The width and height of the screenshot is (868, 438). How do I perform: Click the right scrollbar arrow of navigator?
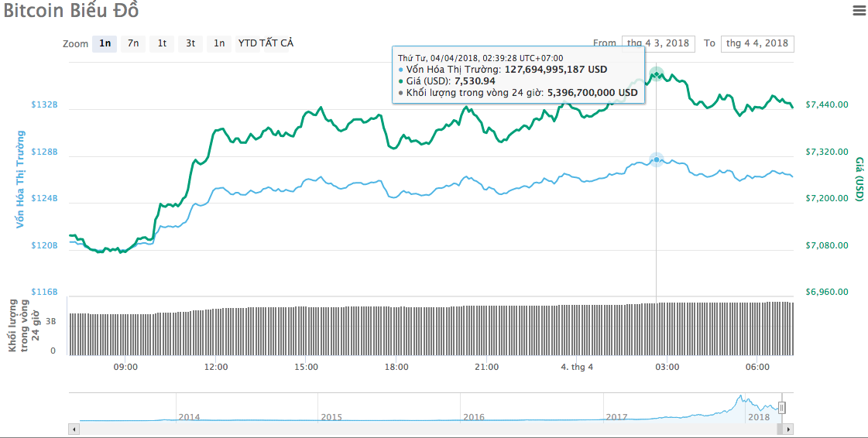(788, 429)
